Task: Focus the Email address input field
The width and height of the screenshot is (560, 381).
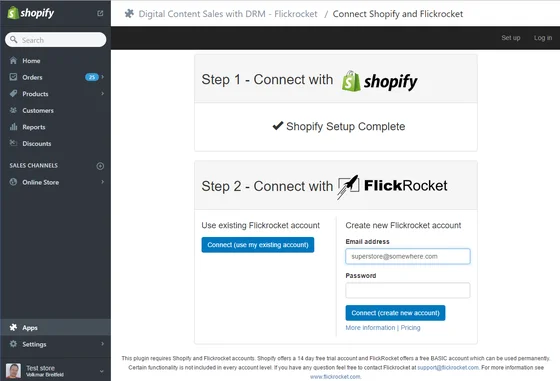Action: 408,256
